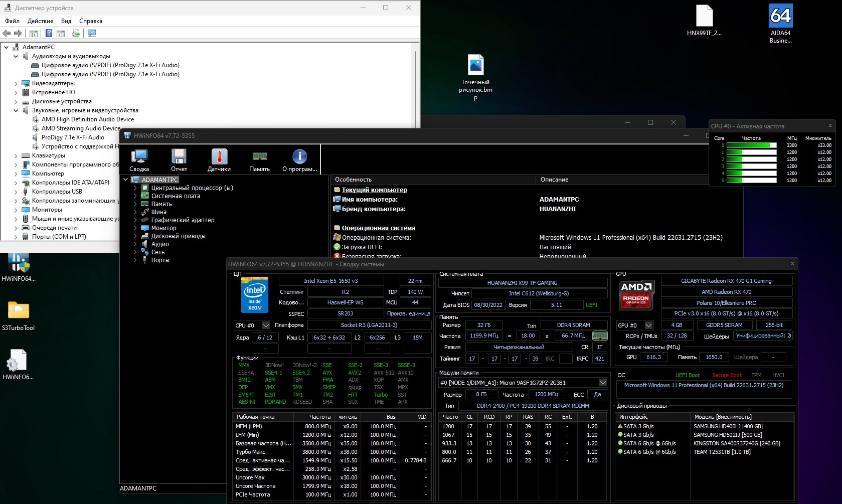Click the warning icon of the SAMSUNG HD400LJ drive row
The width and height of the screenshot is (842, 504).
[620, 426]
